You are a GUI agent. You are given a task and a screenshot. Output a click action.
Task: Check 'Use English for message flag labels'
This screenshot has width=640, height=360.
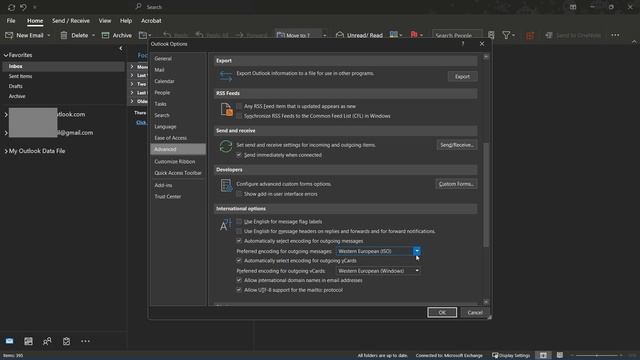pos(239,222)
